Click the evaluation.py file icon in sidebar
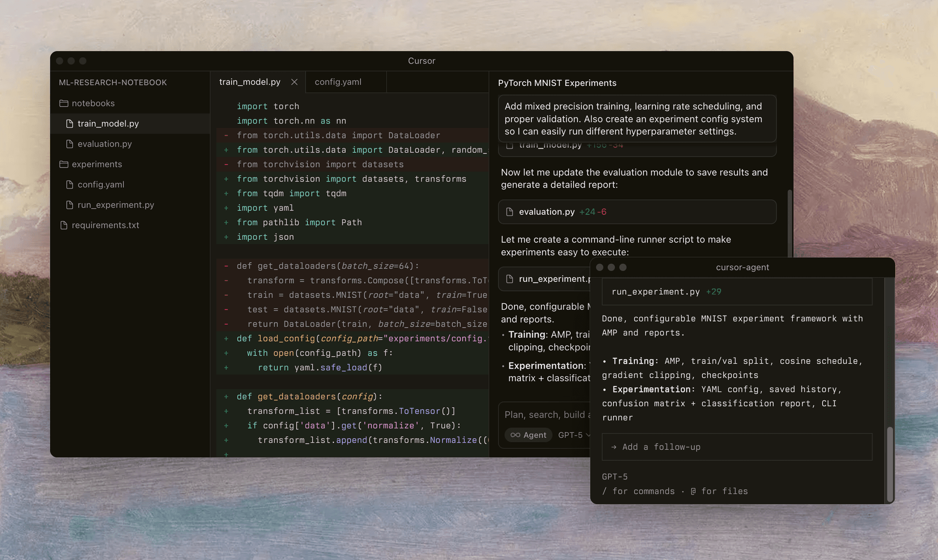This screenshot has width=938, height=560. [x=69, y=144]
